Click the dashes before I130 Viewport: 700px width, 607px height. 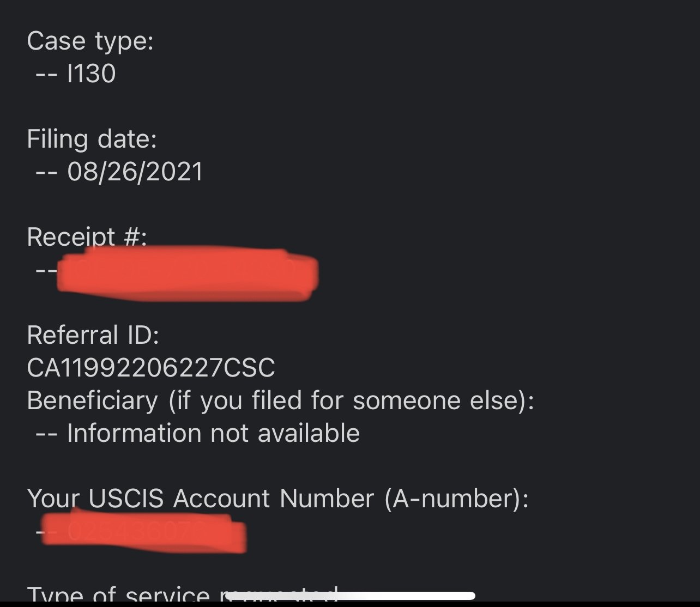(46, 74)
